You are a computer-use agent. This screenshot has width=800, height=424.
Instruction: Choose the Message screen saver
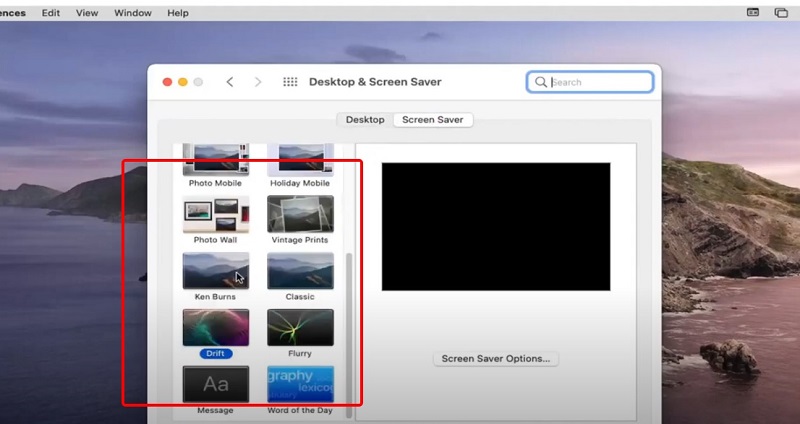coord(215,385)
